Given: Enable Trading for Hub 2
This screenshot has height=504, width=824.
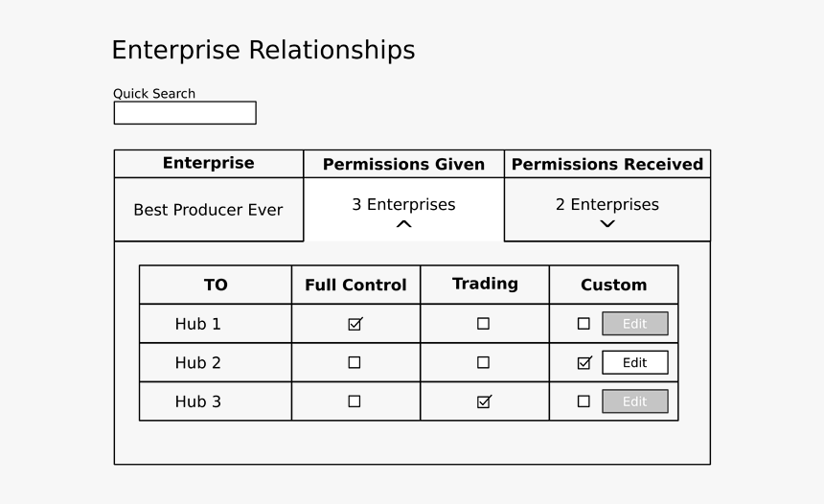Looking at the screenshot, I should [x=483, y=363].
